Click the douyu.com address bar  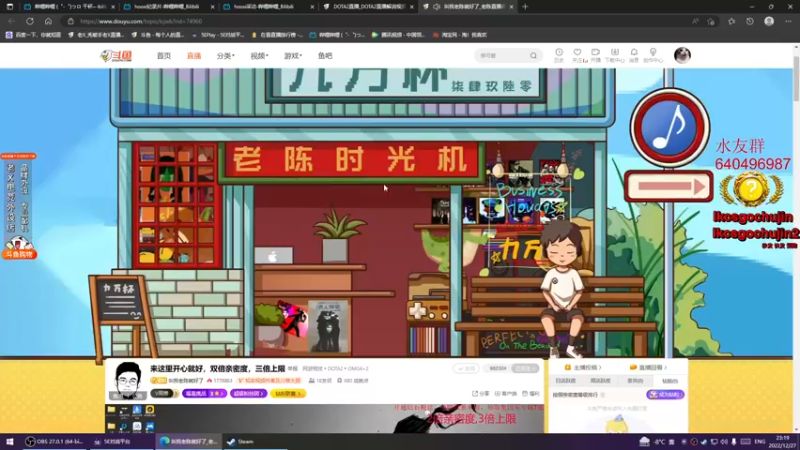tap(378, 21)
